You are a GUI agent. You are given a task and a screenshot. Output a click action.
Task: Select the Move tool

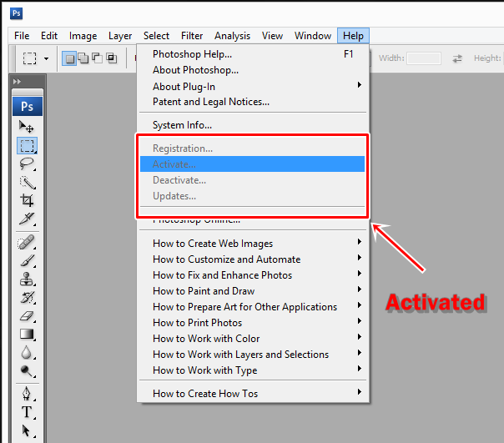27,127
